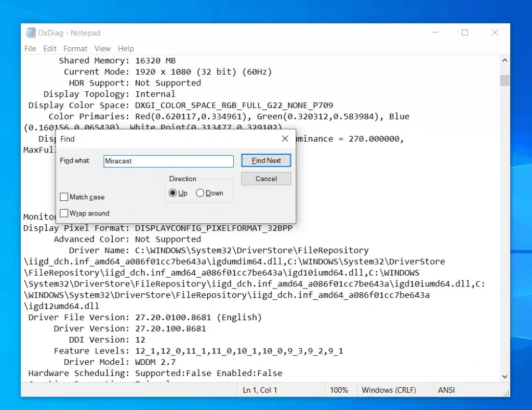The image size is (532, 410).
Task: Close the Find dialog with X
Action: [x=285, y=139]
